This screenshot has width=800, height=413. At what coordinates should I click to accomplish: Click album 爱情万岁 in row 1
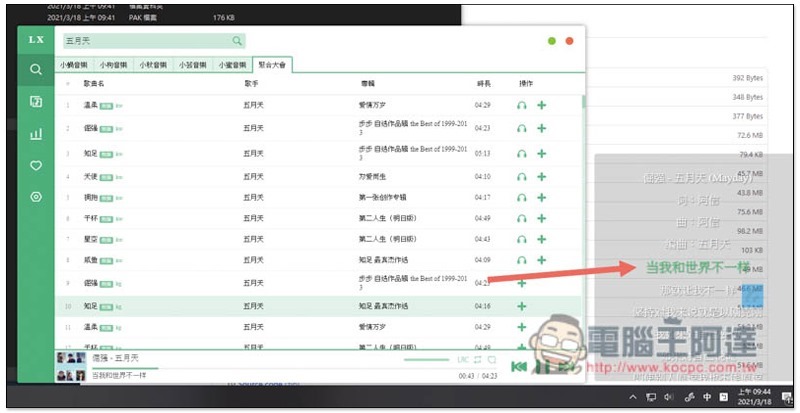pyautogui.click(x=372, y=105)
